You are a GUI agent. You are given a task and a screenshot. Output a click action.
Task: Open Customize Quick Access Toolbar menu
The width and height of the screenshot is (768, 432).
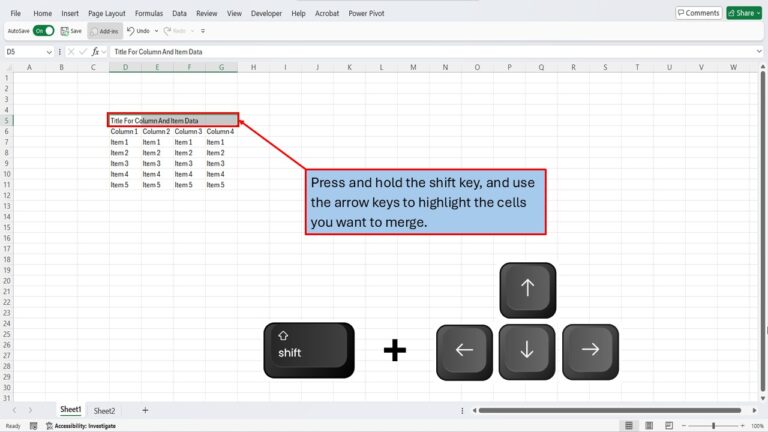tap(203, 31)
